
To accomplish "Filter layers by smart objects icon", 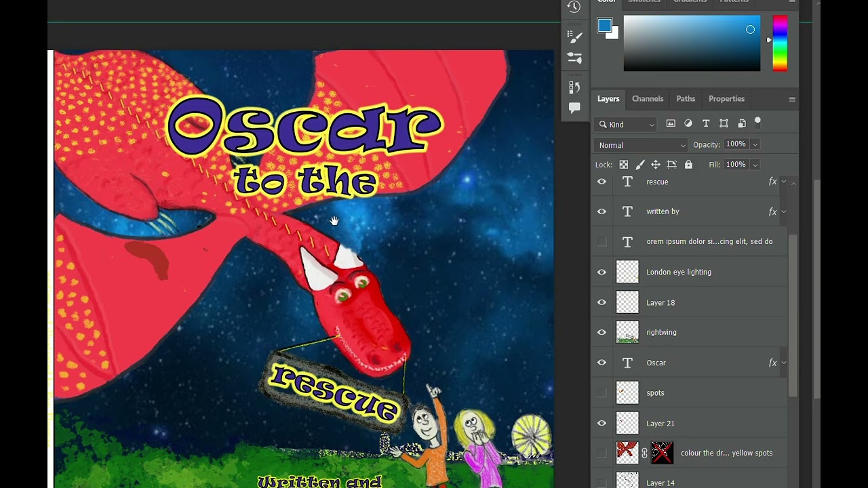I will (741, 123).
